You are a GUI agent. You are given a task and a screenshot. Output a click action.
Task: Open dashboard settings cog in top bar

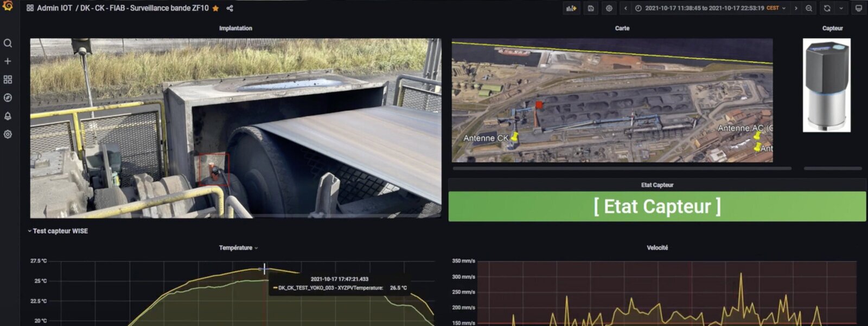click(609, 8)
